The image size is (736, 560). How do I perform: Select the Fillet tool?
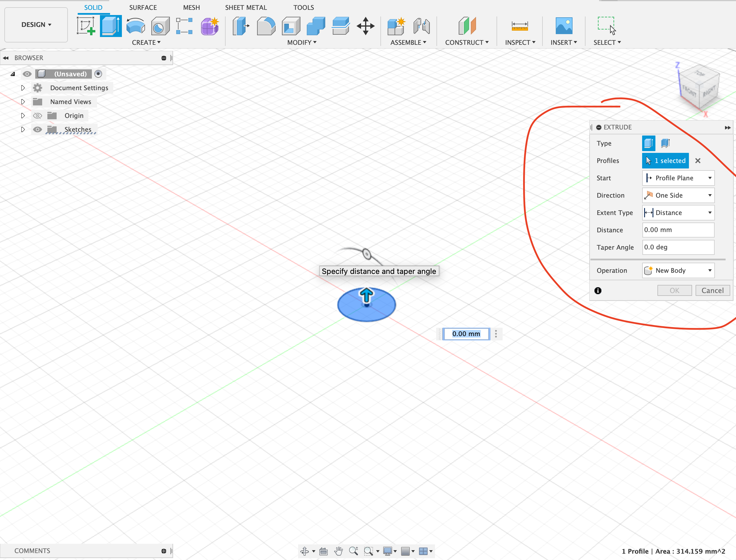266,26
